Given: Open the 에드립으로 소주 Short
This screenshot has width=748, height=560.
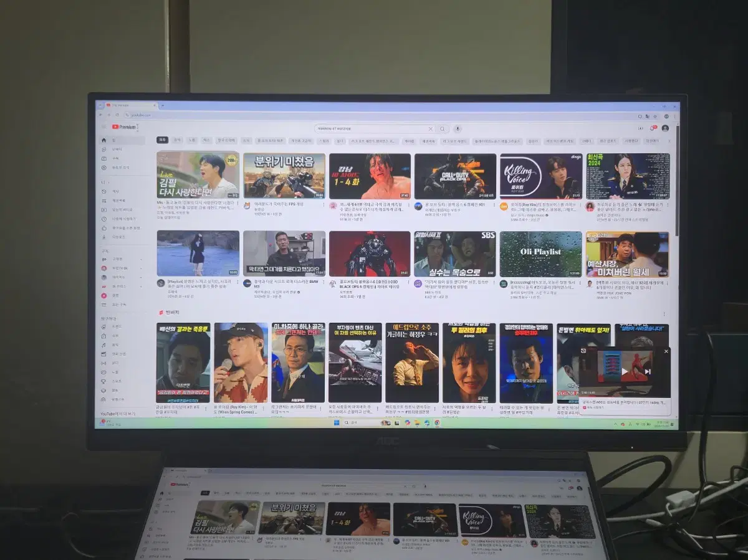Looking at the screenshot, I should (x=412, y=363).
